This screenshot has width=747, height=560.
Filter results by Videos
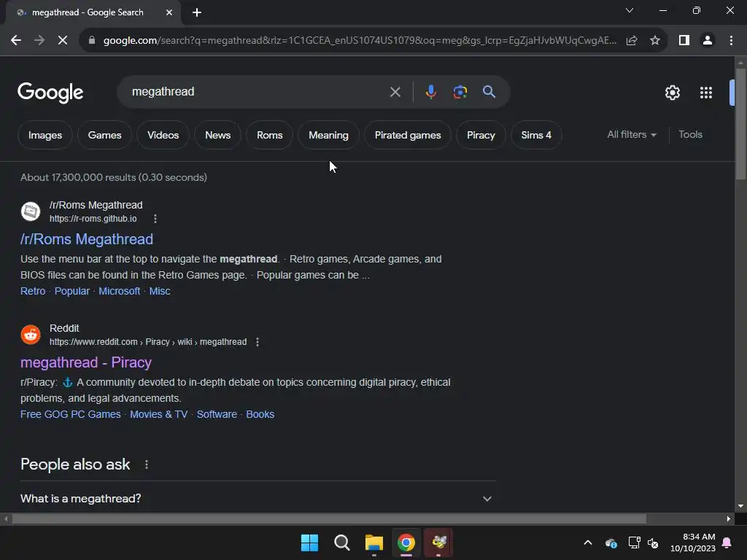pos(163,135)
